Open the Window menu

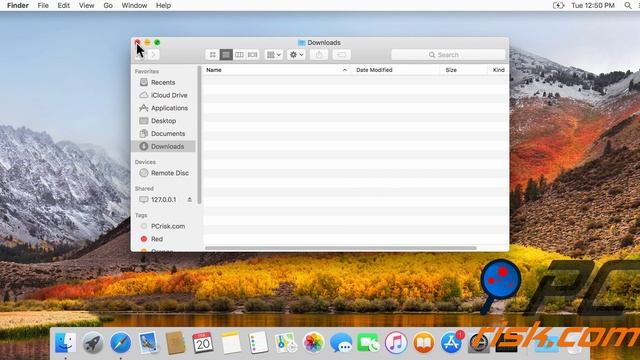tap(134, 5)
